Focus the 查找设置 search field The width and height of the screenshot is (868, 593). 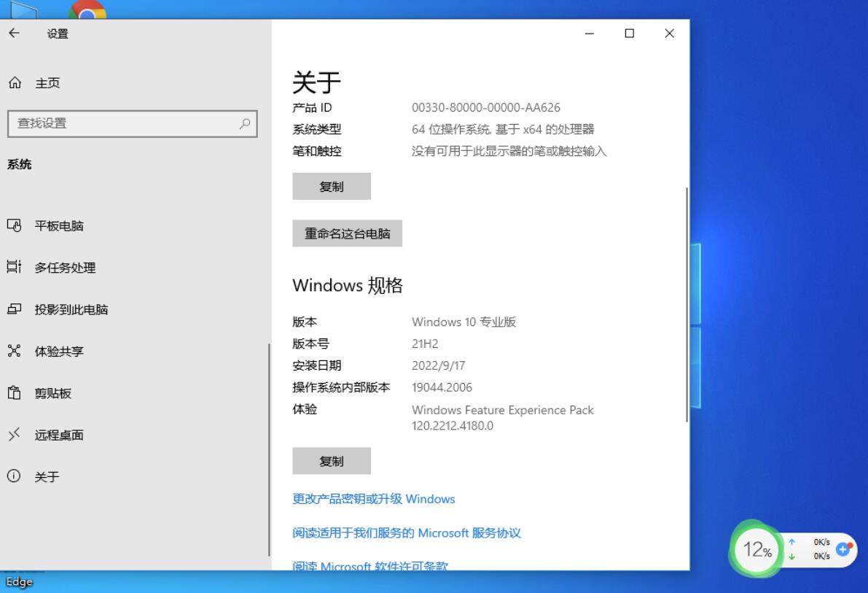pyautogui.click(x=133, y=123)
